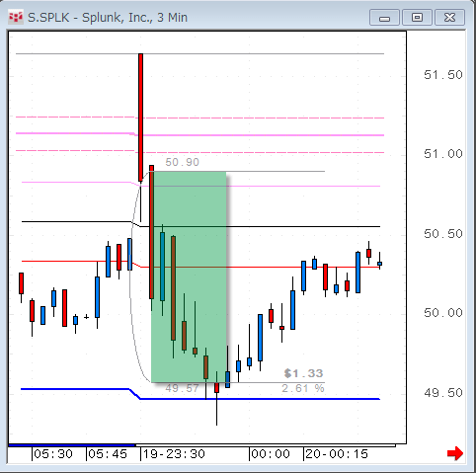This screenshot has height=473, width=476.
Task: Click the tall red candle reaching the chart high
Action: coord(140,118)
